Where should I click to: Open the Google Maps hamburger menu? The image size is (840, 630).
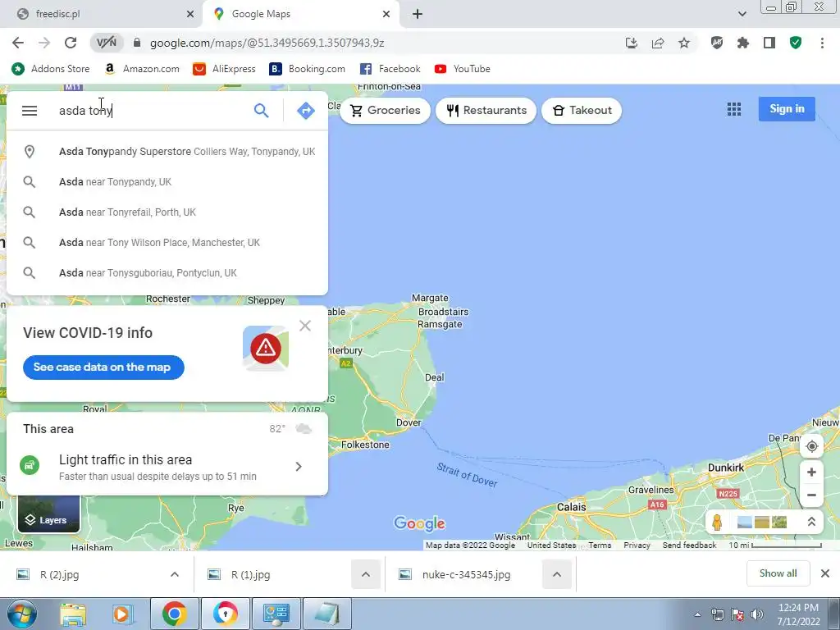30,111
